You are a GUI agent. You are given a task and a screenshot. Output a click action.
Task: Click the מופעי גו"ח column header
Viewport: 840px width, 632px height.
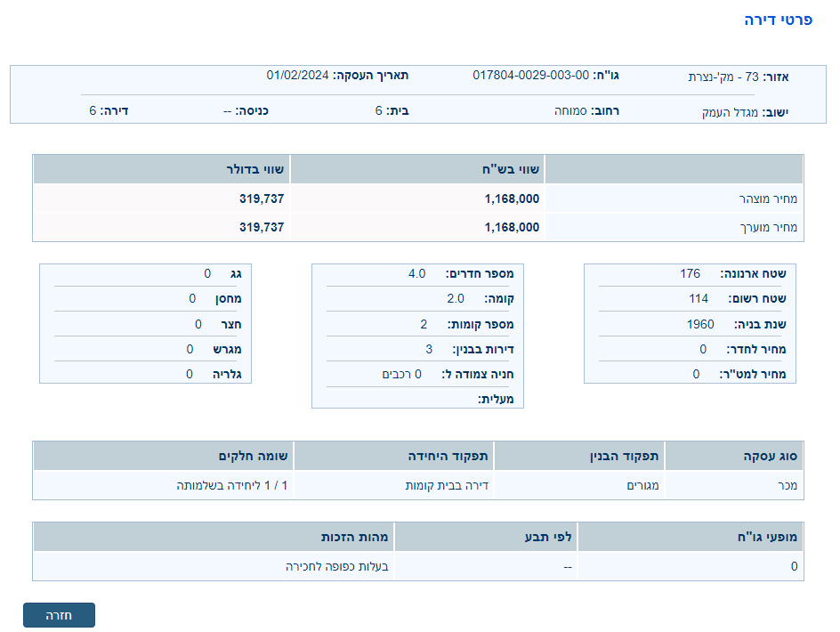click(763, 538)
